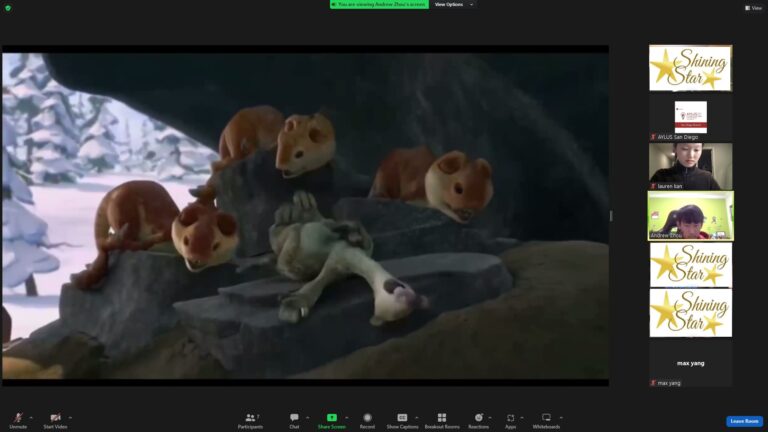This screenshot has width=768, height=432.
Task: Expand the caret next to Apps
Action: (x=522, y=418)
